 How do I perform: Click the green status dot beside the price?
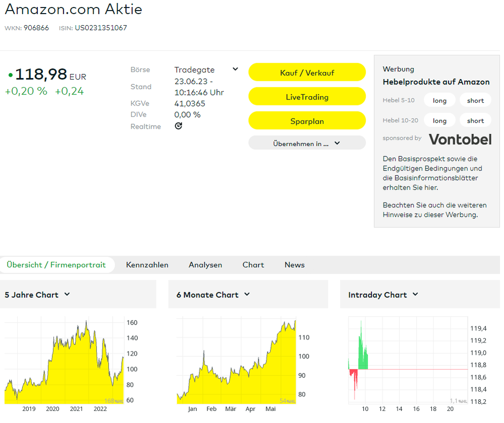10,76
